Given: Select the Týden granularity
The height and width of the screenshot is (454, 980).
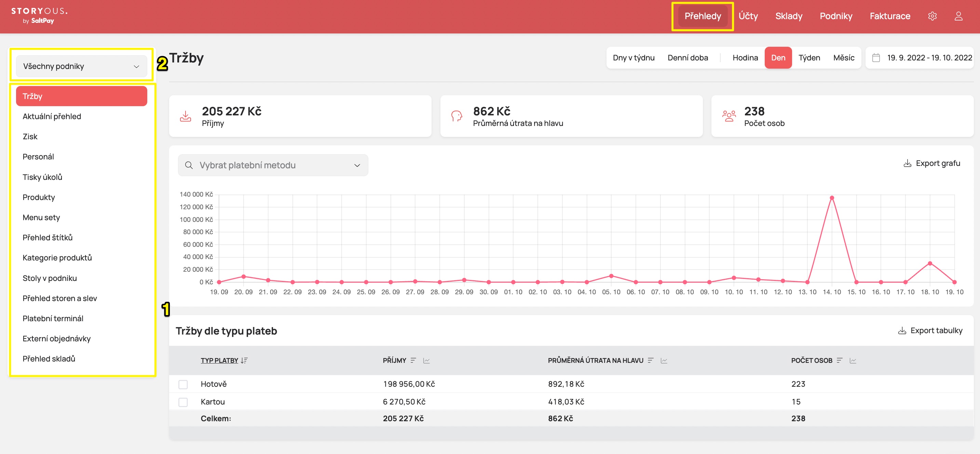Looking at the screenshot, I should pos(809,58).
